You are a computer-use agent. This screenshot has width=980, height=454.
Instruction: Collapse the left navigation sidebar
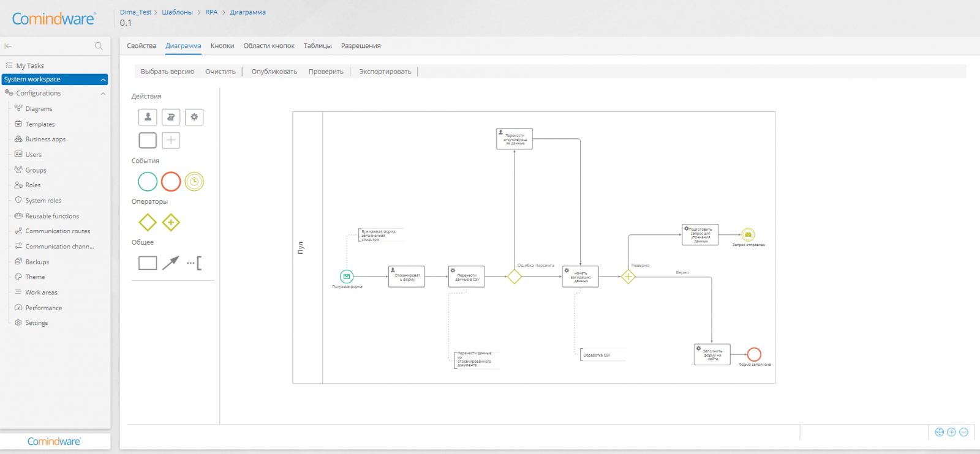point(9,46)
